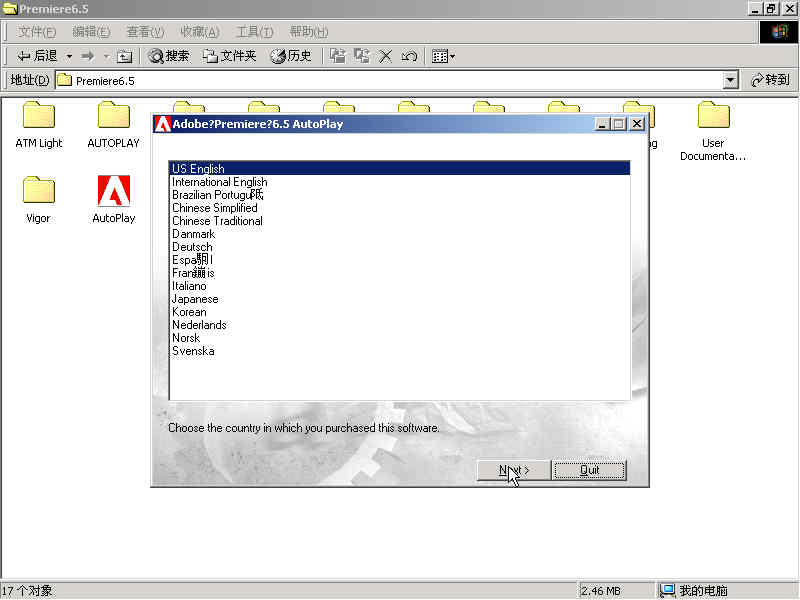Click the Windows logo in Explorer corner
The height and width of the screenshot is (600, 800).
coord(779,32)
